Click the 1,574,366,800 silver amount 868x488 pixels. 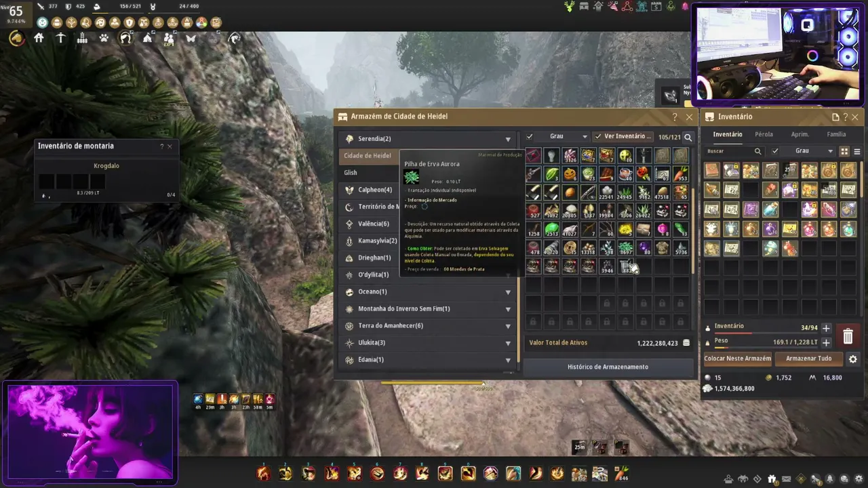tap(734, 389)
